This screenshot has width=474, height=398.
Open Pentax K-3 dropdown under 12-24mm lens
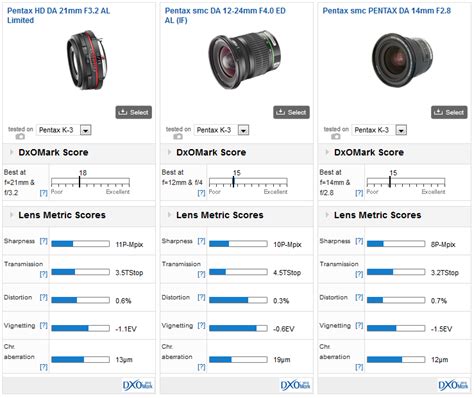tap(243, 130)
